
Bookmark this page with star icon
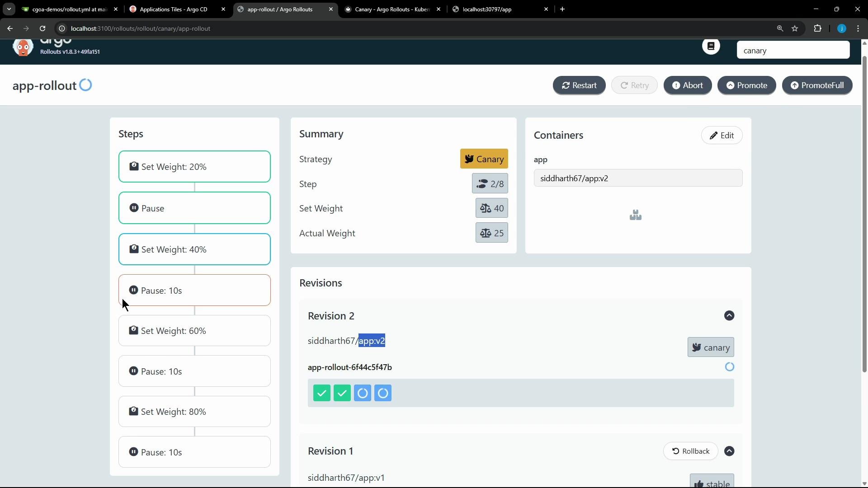click(x=795, y=28)
